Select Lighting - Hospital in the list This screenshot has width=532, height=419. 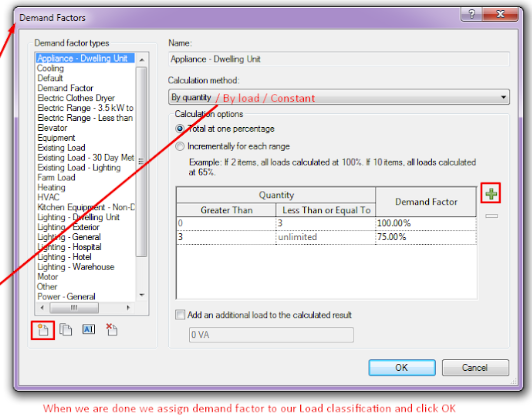click(x=69, y=247)
